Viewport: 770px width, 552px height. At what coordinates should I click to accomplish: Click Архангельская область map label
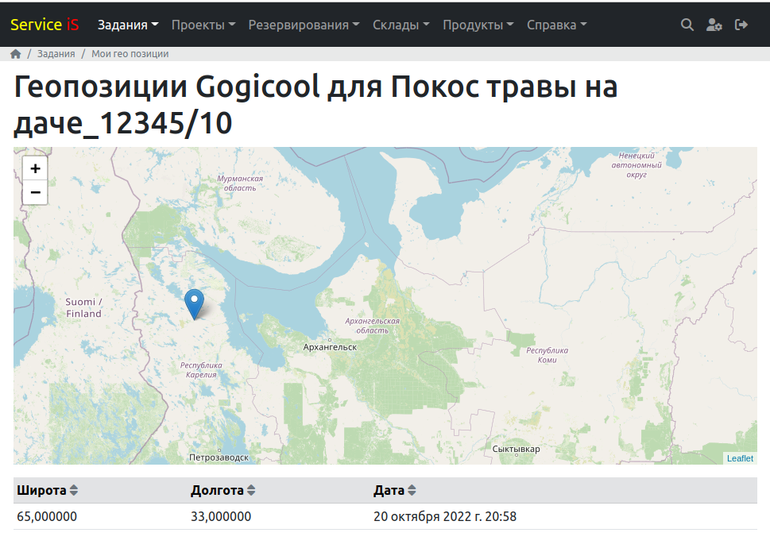[x=372, y=326]
